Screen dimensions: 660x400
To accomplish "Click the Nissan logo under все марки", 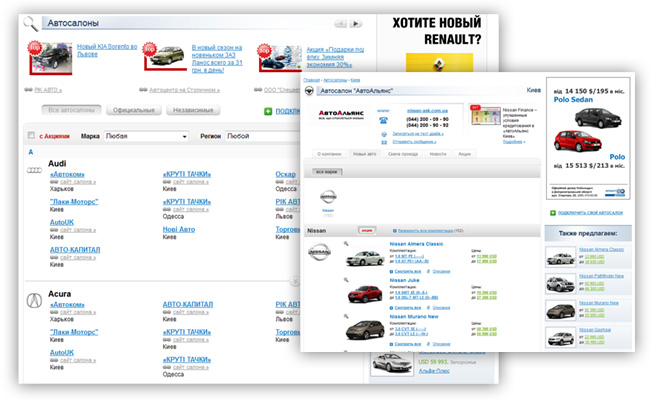I will pyautogui.click(x=328, y=197).
